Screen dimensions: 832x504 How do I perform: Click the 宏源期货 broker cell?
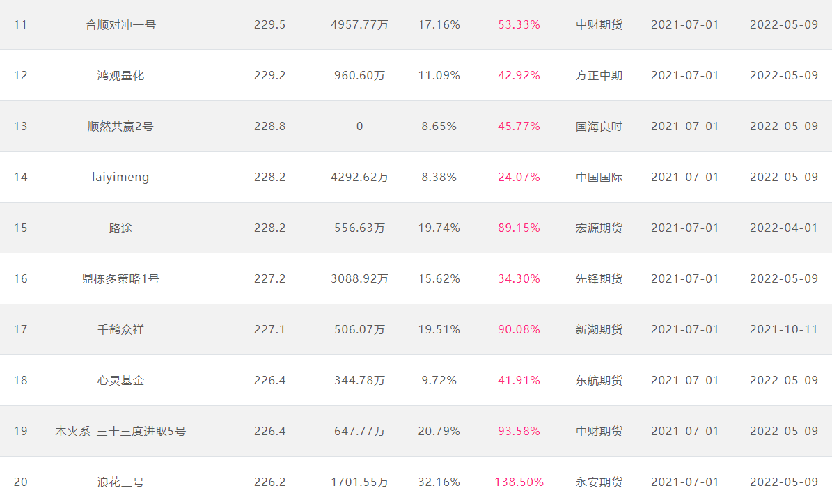[x=599, y=228]
